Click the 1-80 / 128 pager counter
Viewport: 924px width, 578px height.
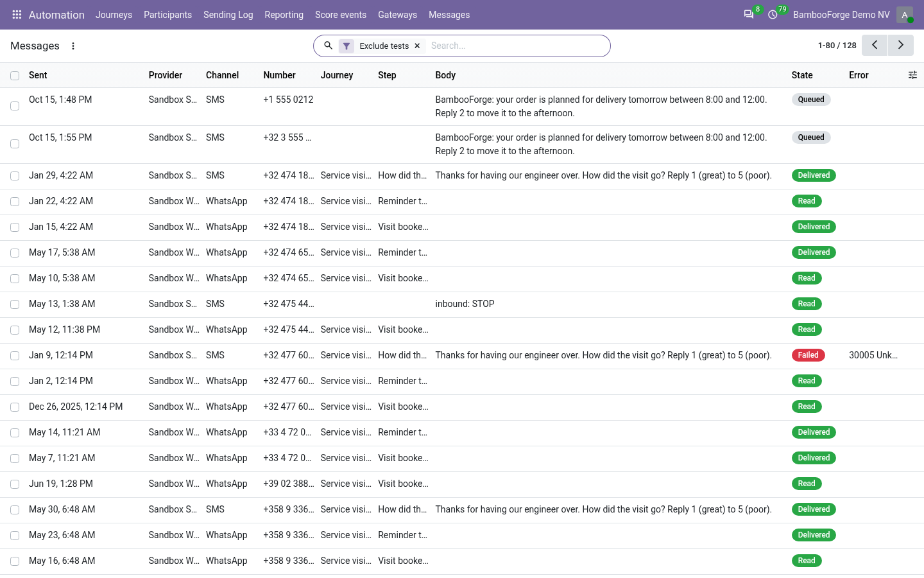tap(837, 46)
